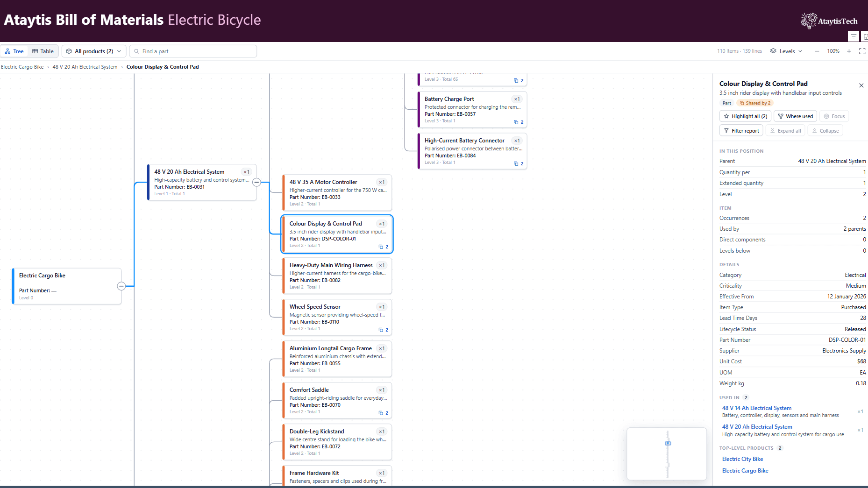Image resolution: width=868 pixels, height=488 pixels.
Task: Open the Electric City Bike link
Action: [x=742, y=459]
